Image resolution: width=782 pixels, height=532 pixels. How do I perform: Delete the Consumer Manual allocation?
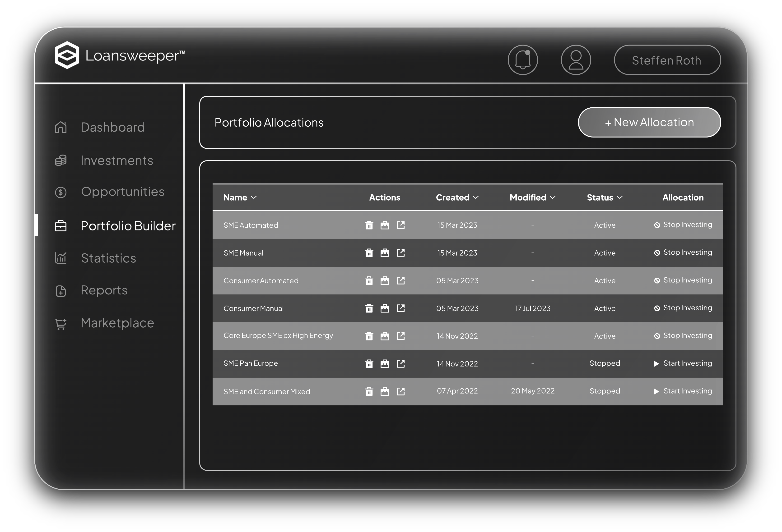369,308
